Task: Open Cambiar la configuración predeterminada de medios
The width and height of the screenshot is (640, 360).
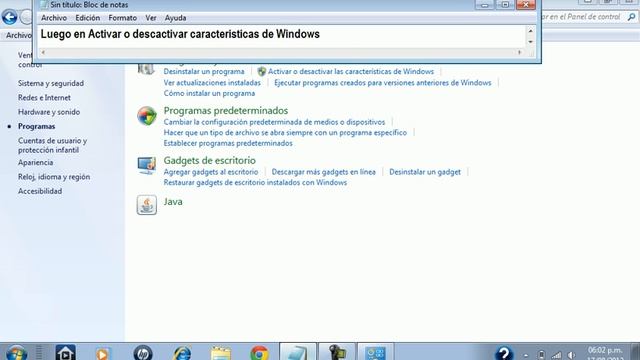Action: point(274,122)
